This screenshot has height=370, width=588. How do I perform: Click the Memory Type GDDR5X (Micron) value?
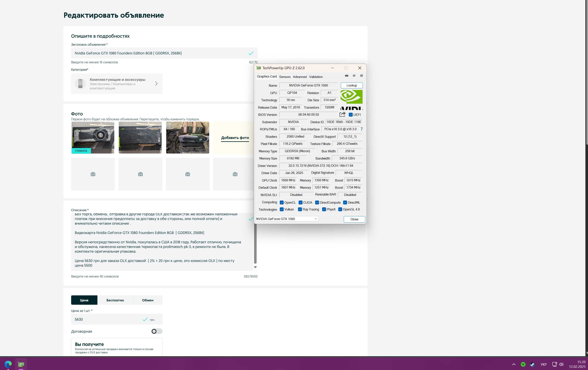click(297, 151)
